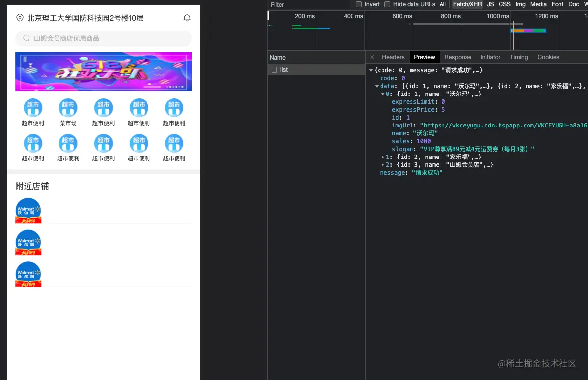This screenshot has width=588, height=380.
Task: Switch to the Preview tab
Action: tap(424, 57)
